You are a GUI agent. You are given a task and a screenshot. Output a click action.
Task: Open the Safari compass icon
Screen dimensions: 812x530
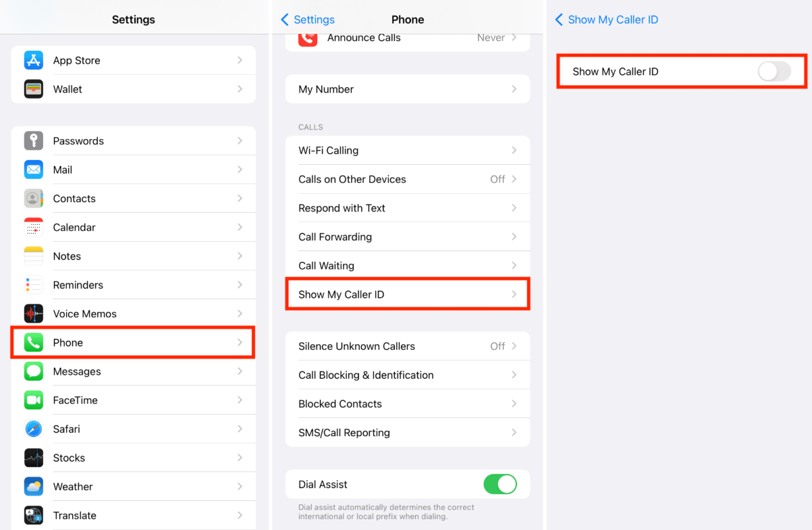tap(34, 429)
